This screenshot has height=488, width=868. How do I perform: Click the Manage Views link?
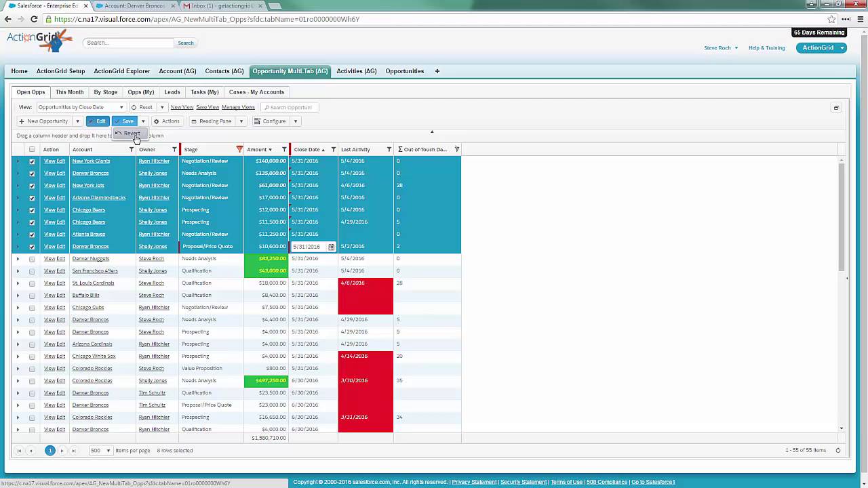point(238,107)
